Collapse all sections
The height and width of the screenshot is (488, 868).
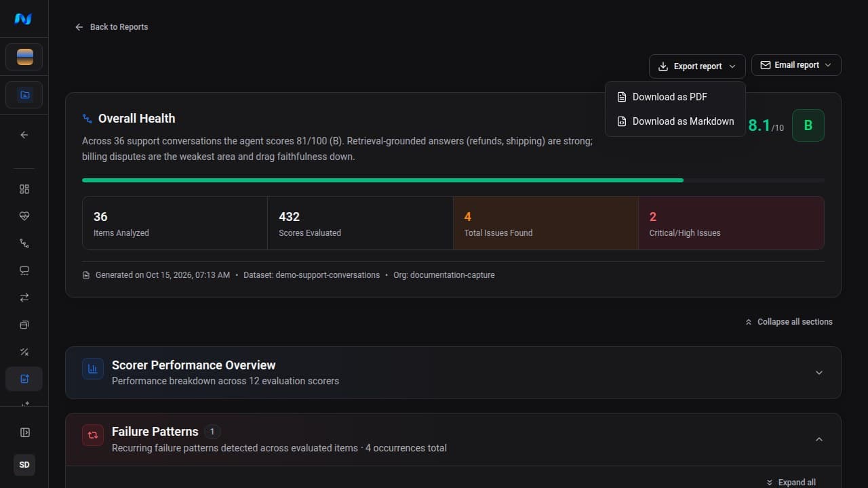coord(789,322)
